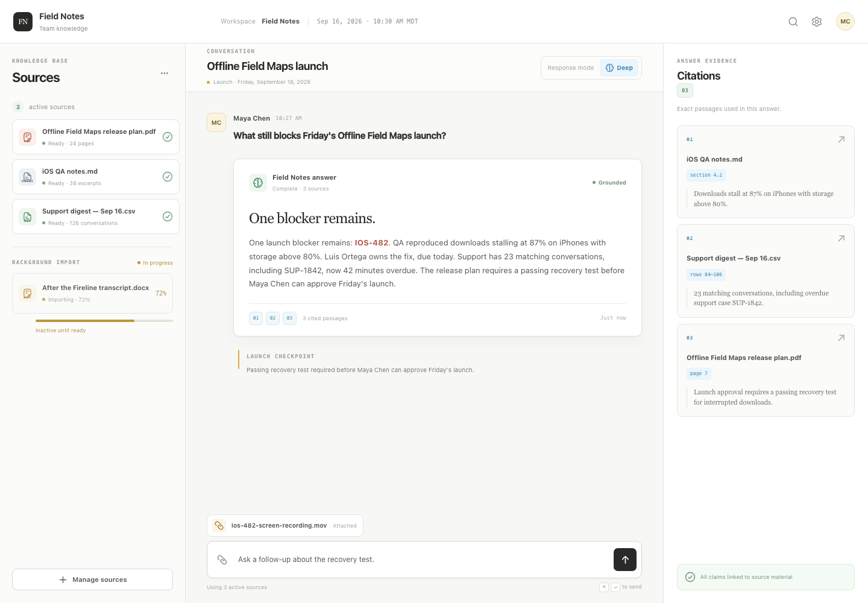Click the Maya Chen MC message avatar
The image size is (868, 603).
[216, 122]
